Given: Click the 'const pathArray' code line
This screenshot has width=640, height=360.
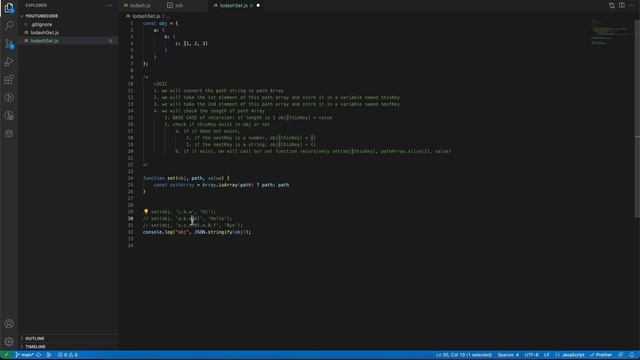Looking at the screenshot, I should coord(221,185).
